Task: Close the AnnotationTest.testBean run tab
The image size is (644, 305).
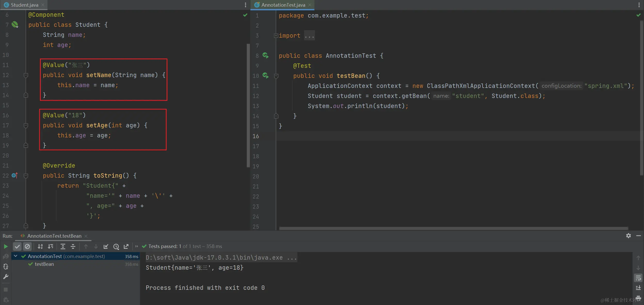Action: tap(86, 236)
